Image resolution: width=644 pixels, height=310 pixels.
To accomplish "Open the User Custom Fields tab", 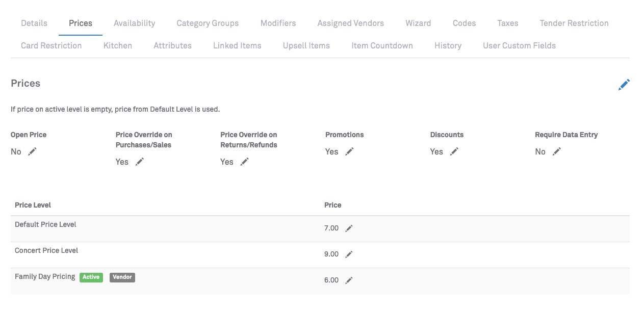I will [x=519, y=45].
